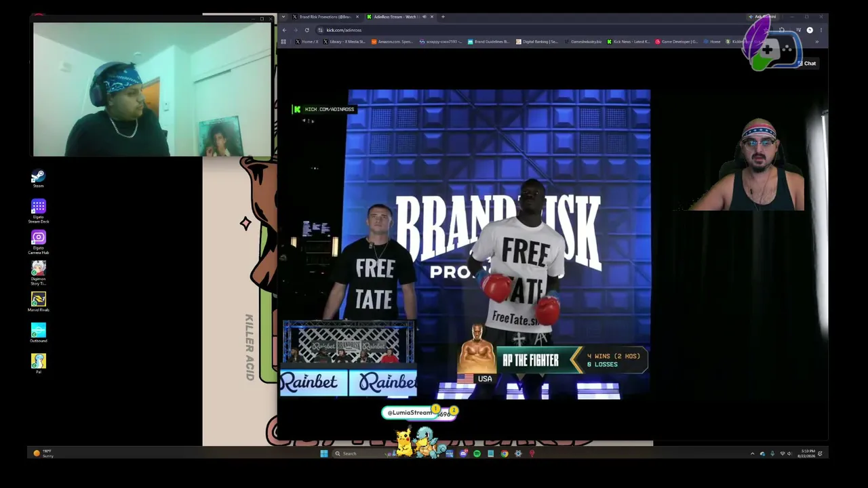
Task: Open Chrome's tab search dropdown
Action: click(x=283, y=17)
